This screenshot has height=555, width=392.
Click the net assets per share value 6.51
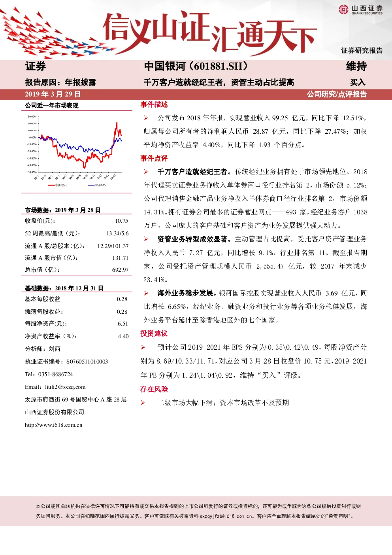[123, 324]
